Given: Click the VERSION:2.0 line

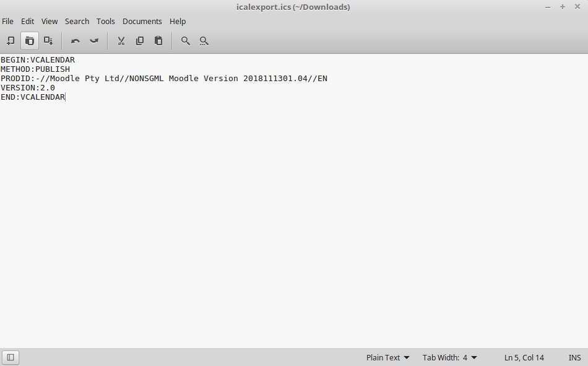Looking at the screenshot, I should 28,88.
